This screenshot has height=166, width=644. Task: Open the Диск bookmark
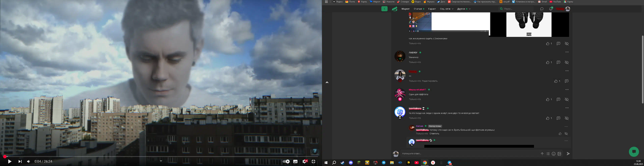pyautogui.click(x=441, y=2)
